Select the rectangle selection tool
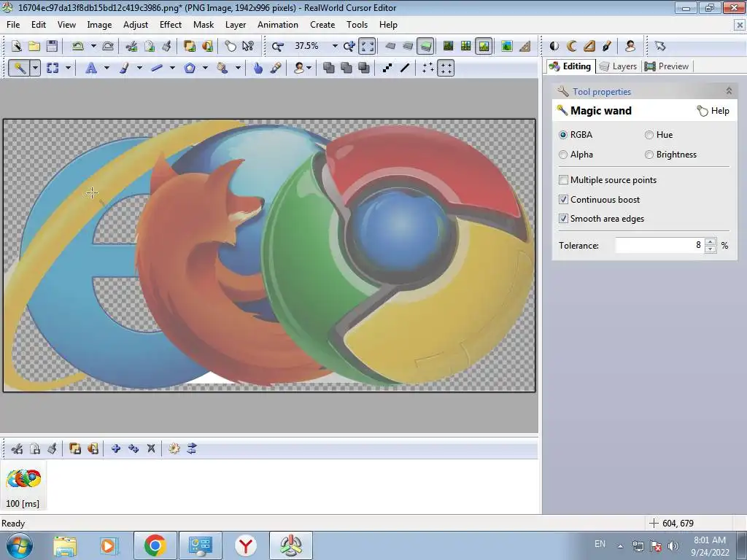Screen dimensions: 747x560 (x=53, y=68)
